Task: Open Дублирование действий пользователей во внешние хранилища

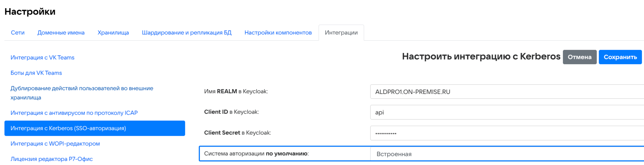Action: coord(81,93)
